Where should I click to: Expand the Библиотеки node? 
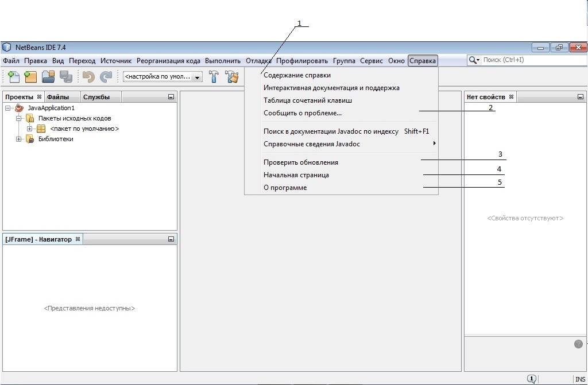pyautogui.click(x=18, y=139)
